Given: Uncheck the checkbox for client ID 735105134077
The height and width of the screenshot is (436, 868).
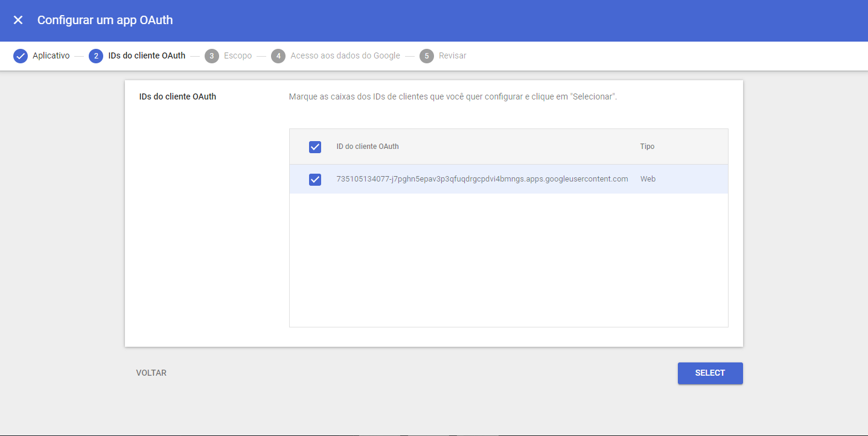Looking at the screenshot, I should (x=315, y=180).
